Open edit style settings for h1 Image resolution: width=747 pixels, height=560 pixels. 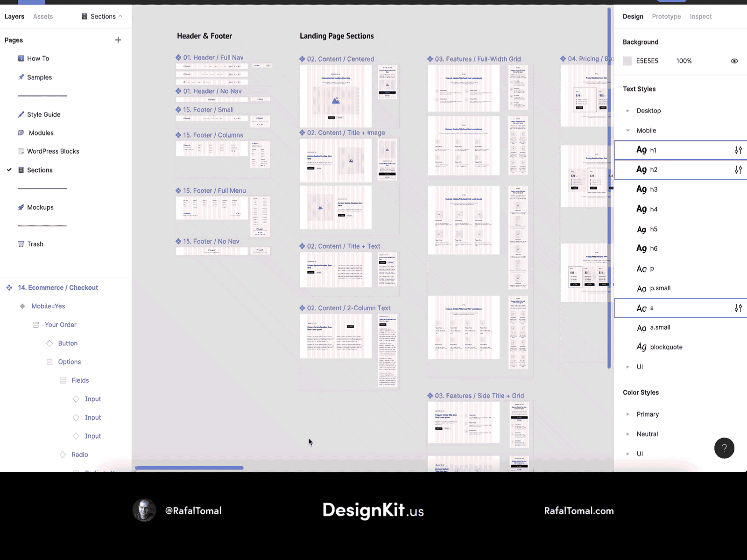[x=738, y=150]
